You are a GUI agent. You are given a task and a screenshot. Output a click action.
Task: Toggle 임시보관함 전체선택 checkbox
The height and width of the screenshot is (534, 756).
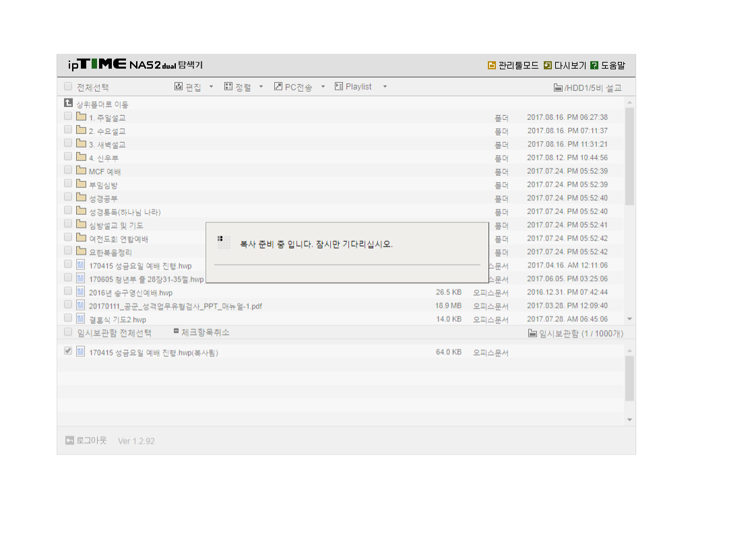click(x=68, y=332)
